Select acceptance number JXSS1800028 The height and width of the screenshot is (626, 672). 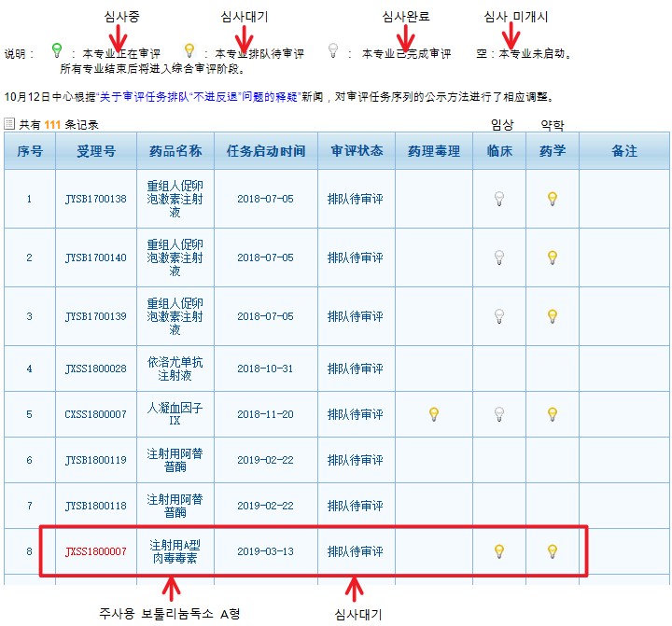95,369
